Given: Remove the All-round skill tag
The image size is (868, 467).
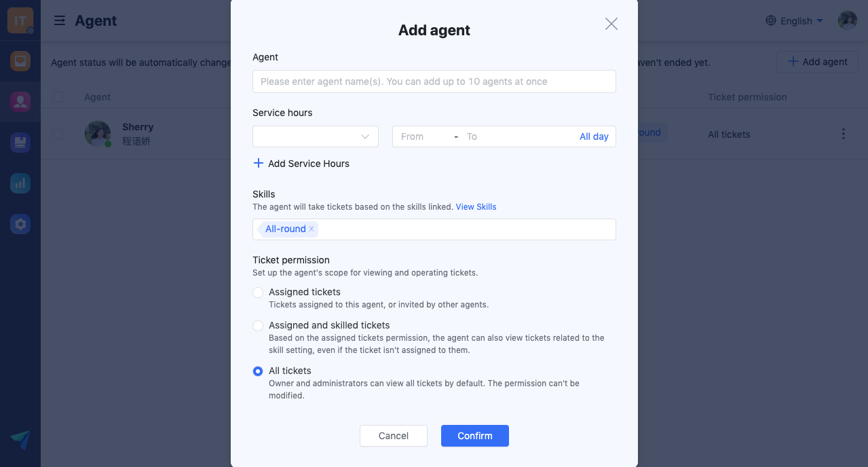Looking at the screenshot, I should tap(312, 229).
